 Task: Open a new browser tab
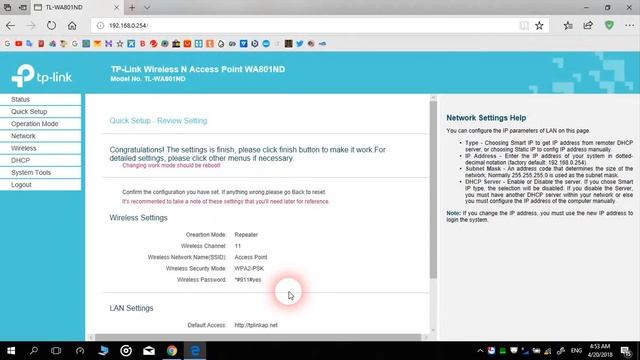point(132,7)
